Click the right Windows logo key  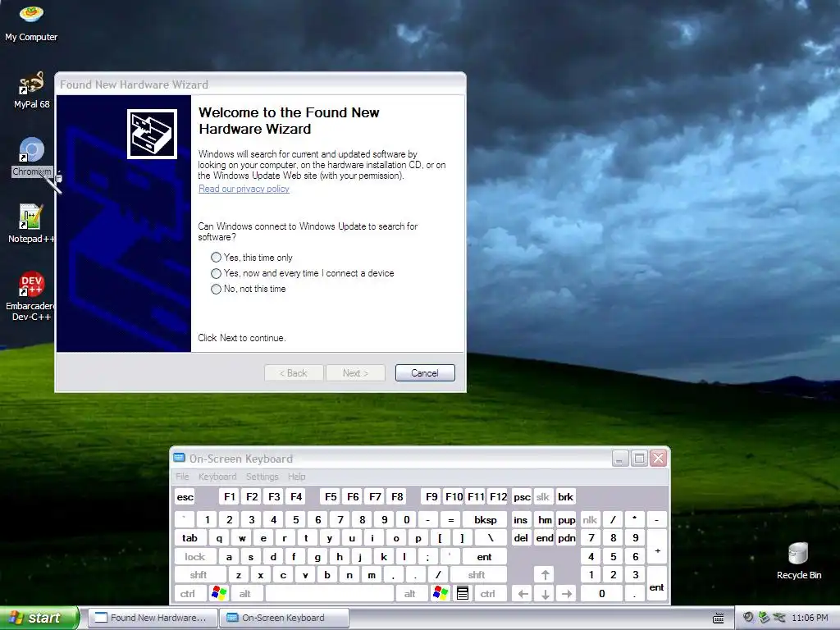point(441,593)
